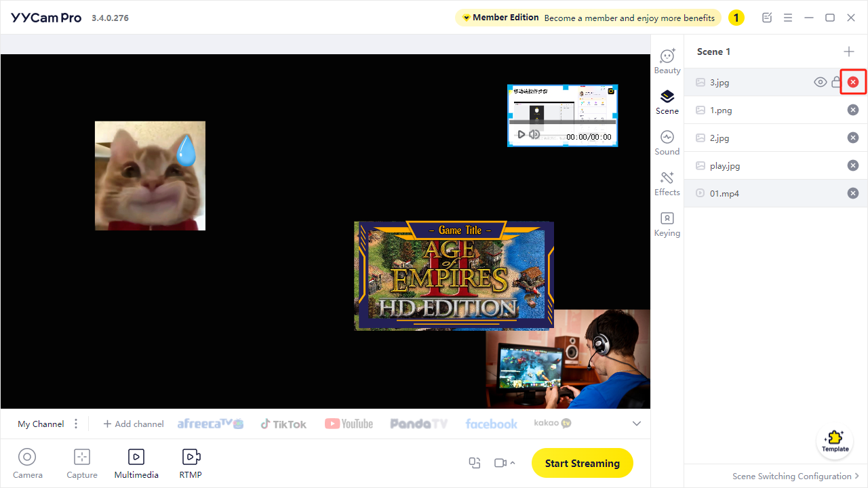Click the Scene 1 title
The height and width of the screenshot is (488, 868).
[x=713, y=52]
